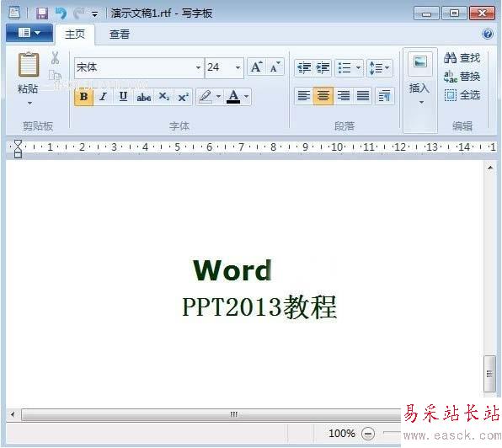Switch to the 主页 tab

[75, 35]
